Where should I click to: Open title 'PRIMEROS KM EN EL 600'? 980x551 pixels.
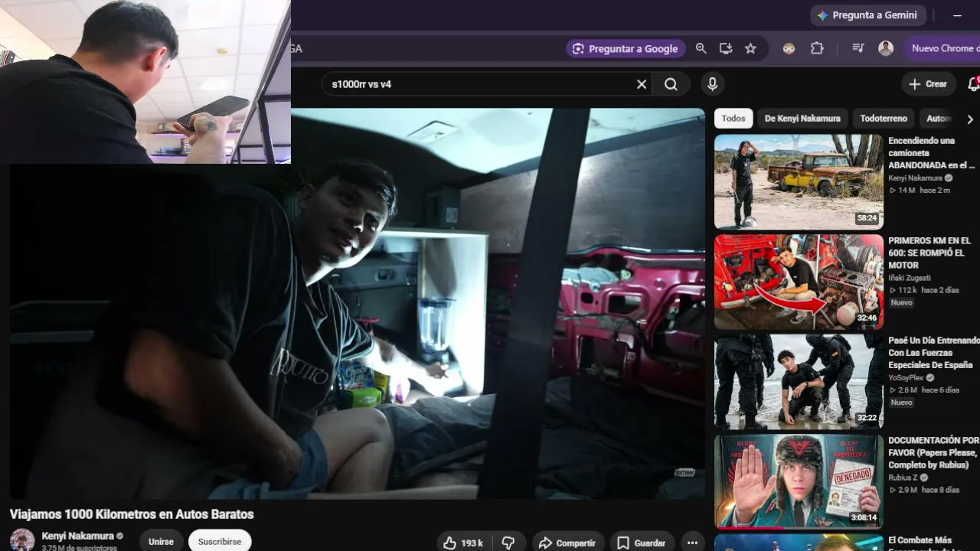coord(929,253)
